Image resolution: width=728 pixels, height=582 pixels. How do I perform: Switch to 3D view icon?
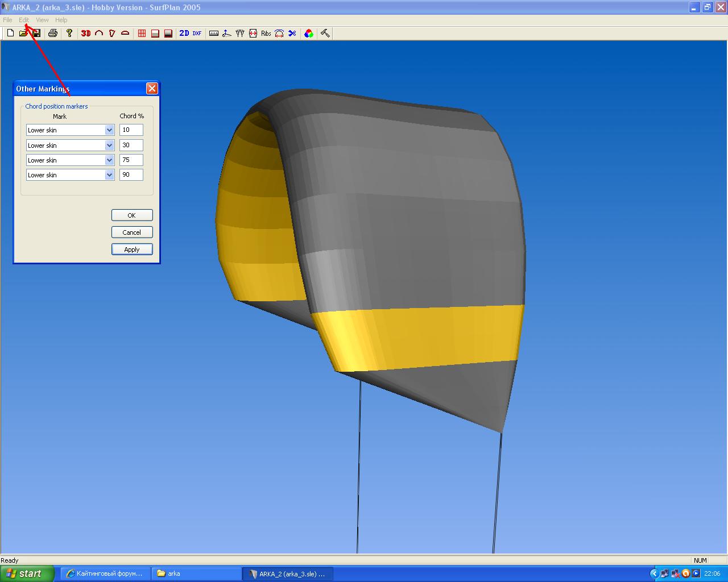(86, 34)
